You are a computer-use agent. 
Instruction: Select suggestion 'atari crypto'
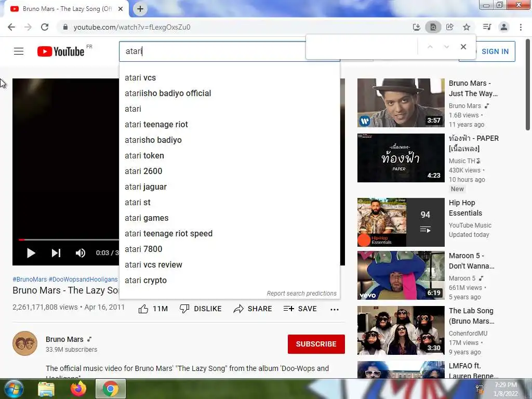click(x=229, y=280)
